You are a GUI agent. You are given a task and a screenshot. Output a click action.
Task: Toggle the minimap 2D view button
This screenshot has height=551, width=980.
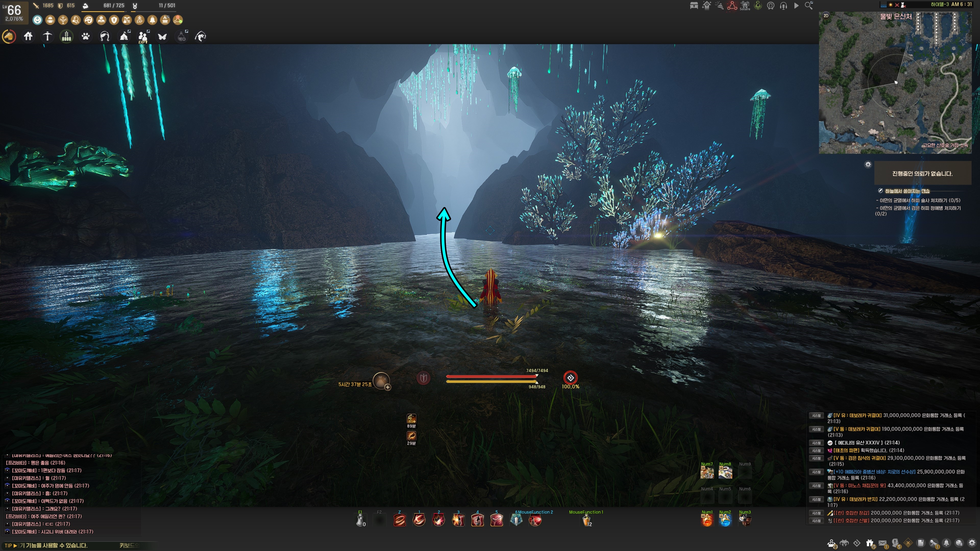pyautogui.click(x=826, y=16)
